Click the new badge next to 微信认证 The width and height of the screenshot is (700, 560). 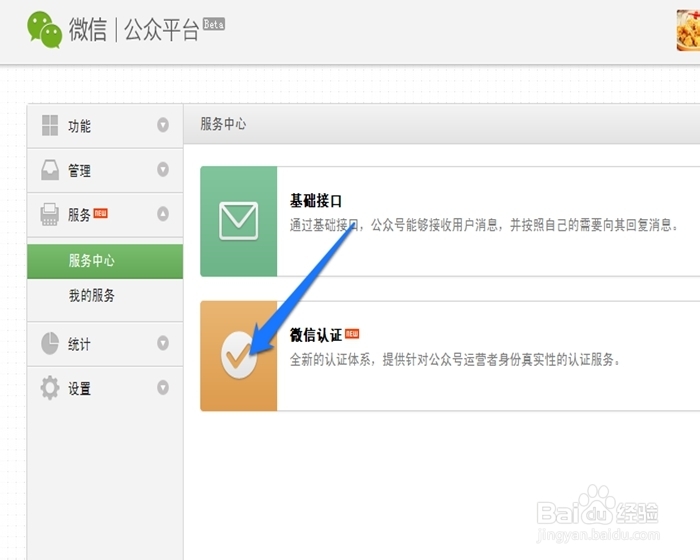pyautogui.click(x=352, y=334)
